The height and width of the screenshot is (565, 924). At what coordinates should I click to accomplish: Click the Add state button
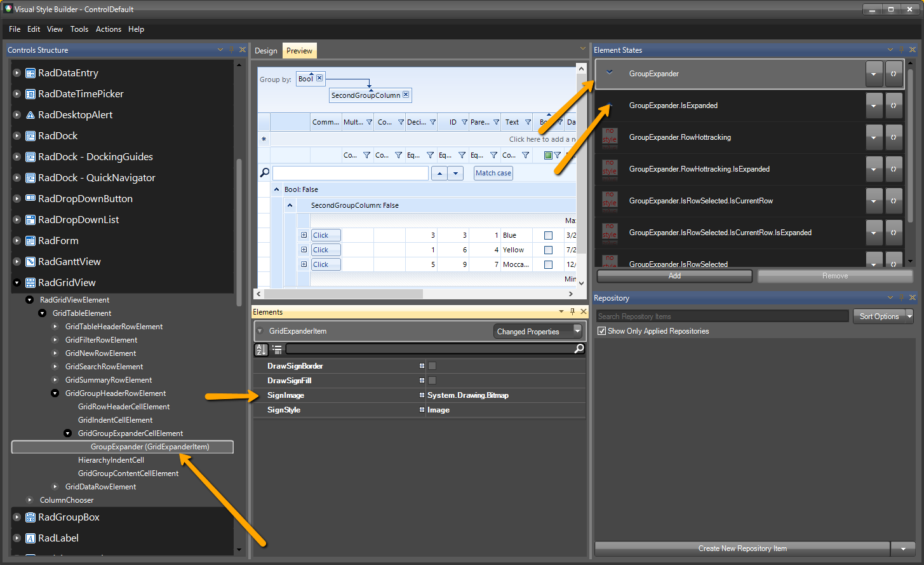(x=674, y=276)
